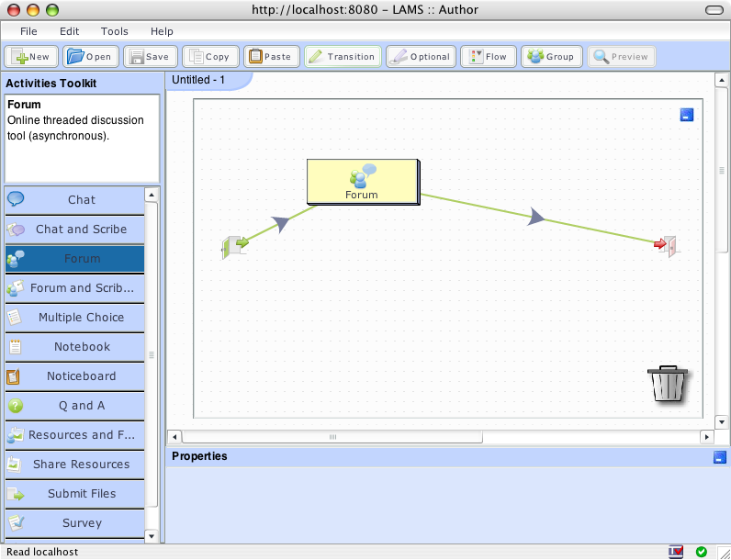This screenshot has width=731, height=560.
Task: Click the green checkmark status icon
Action: click(702, 552)
